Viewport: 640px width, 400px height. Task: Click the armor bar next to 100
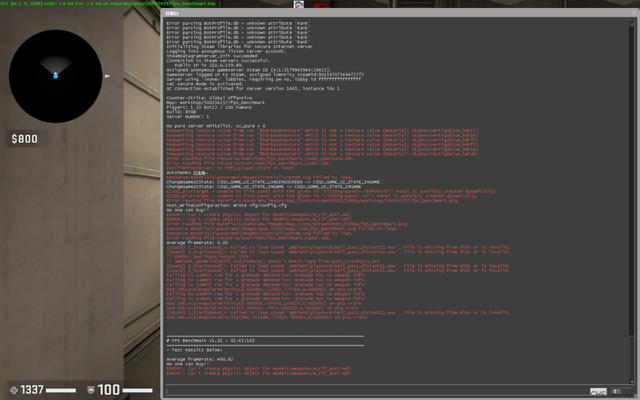pos(138,391)
